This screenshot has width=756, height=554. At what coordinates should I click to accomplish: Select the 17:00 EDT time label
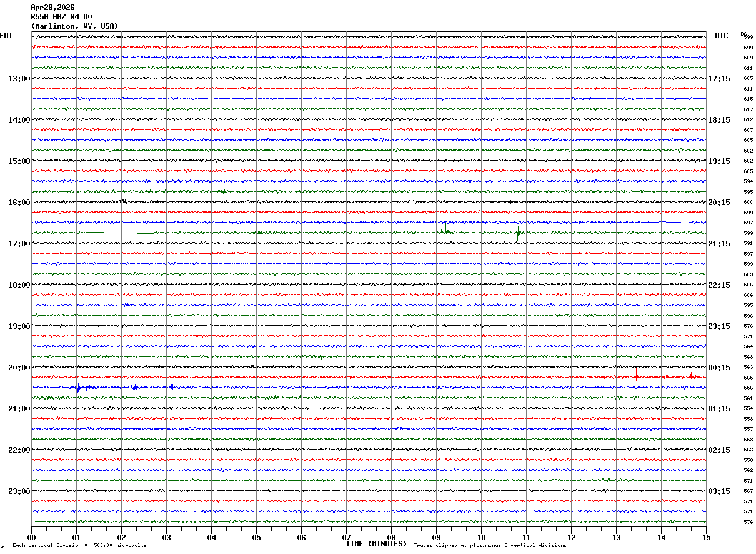(19, 244)
